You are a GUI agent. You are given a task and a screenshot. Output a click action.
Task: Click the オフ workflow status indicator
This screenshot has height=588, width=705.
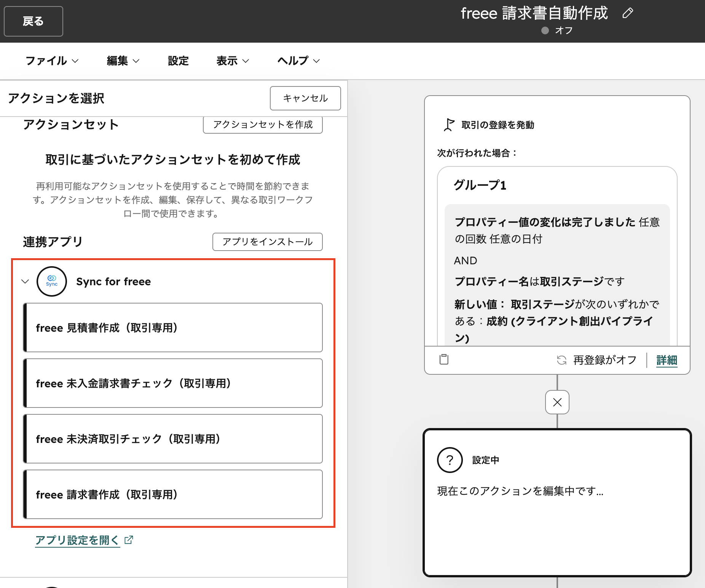click(557, 30)
